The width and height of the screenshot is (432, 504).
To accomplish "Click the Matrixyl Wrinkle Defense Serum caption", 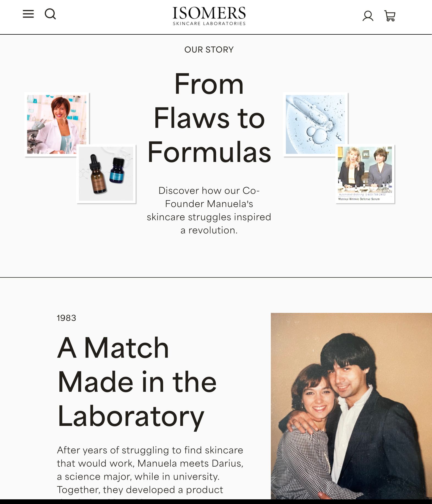I will 359,199.
